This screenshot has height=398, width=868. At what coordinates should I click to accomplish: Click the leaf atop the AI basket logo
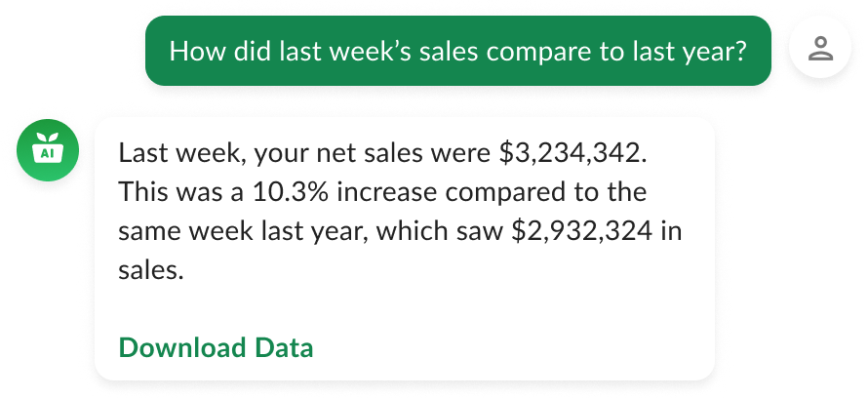(x=47, y=138)
